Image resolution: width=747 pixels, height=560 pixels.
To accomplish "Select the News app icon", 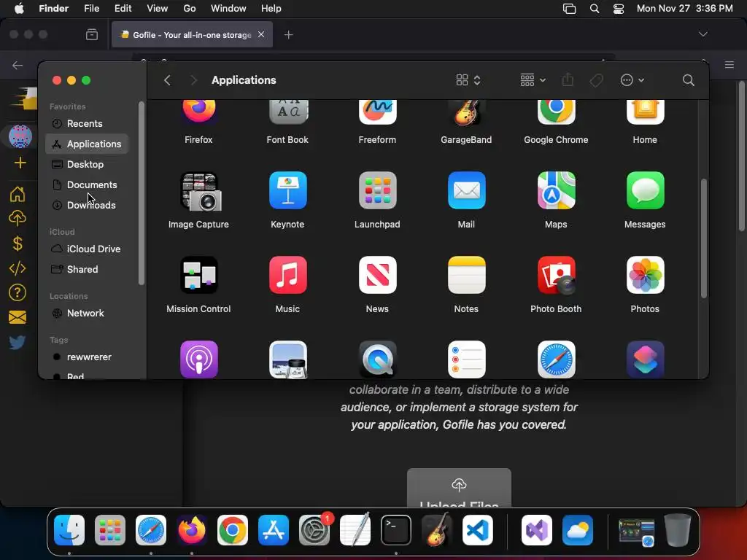I will point(377,275).
